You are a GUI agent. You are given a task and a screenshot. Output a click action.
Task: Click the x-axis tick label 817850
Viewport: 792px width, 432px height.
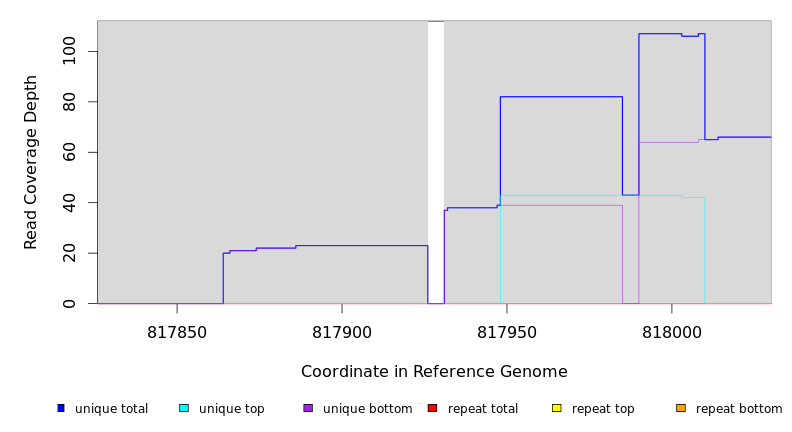click(x=177, y=331)
